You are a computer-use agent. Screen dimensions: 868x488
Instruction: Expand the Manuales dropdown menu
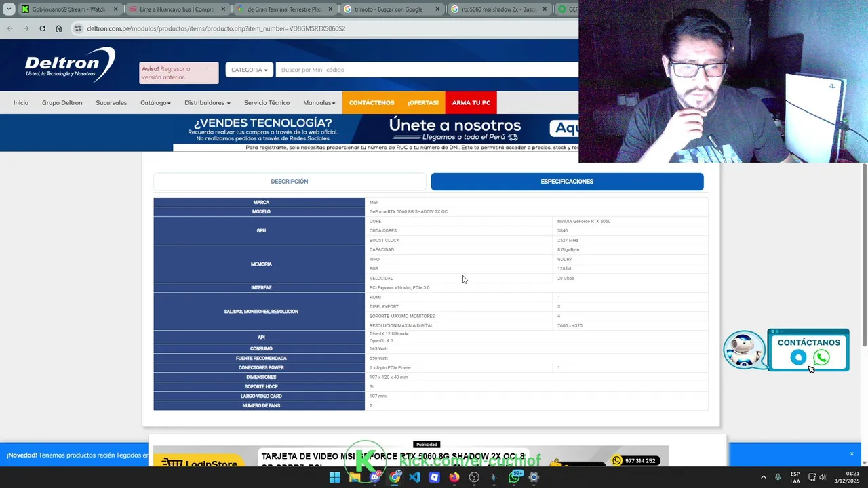tap(319, 103)
